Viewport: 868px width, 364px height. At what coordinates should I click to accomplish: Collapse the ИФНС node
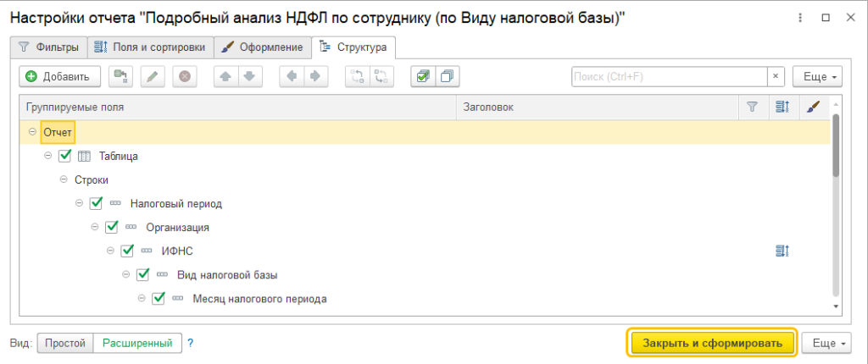[110, 251]
